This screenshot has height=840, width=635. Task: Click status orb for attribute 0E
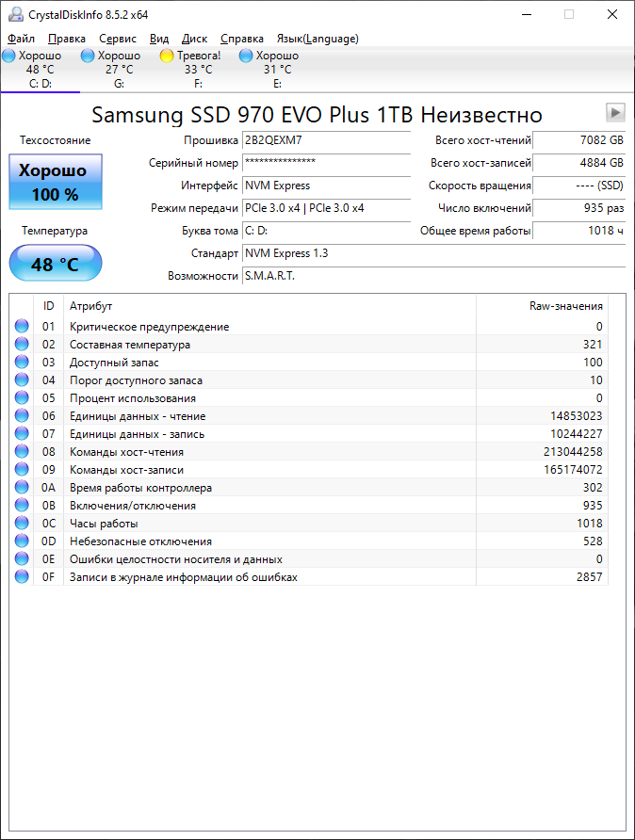click(x=22, y=558)
